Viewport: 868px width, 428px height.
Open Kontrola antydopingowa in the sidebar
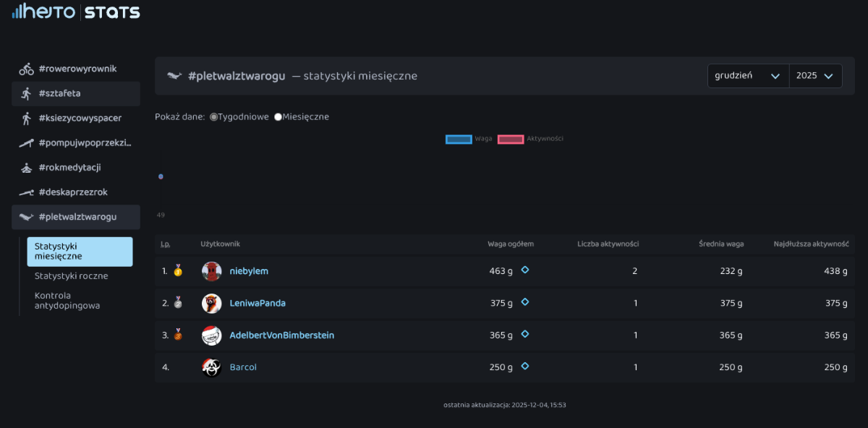67,300
